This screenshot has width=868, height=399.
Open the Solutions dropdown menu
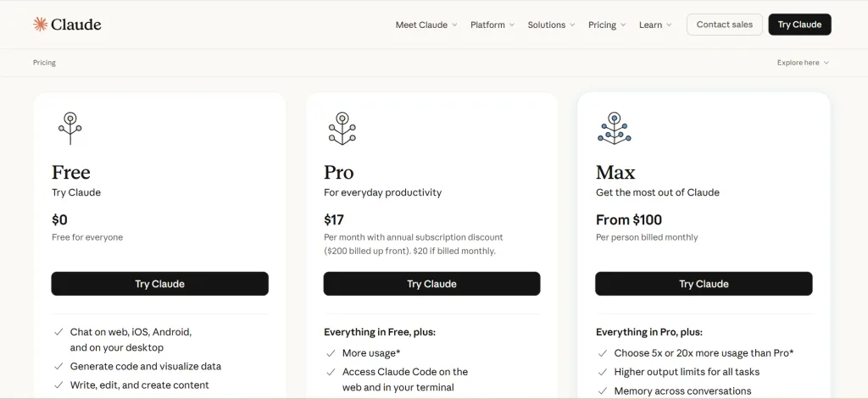(x=551, y=25)
